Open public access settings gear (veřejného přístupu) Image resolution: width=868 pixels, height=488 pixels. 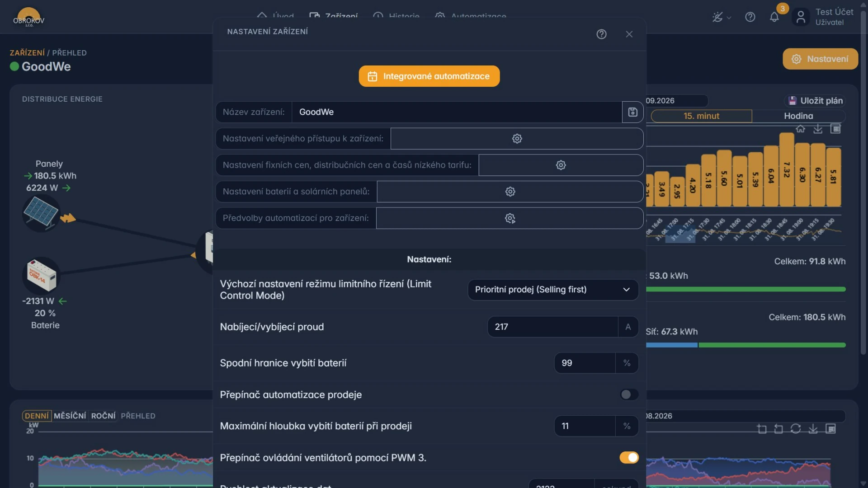(x=517, y=139)
